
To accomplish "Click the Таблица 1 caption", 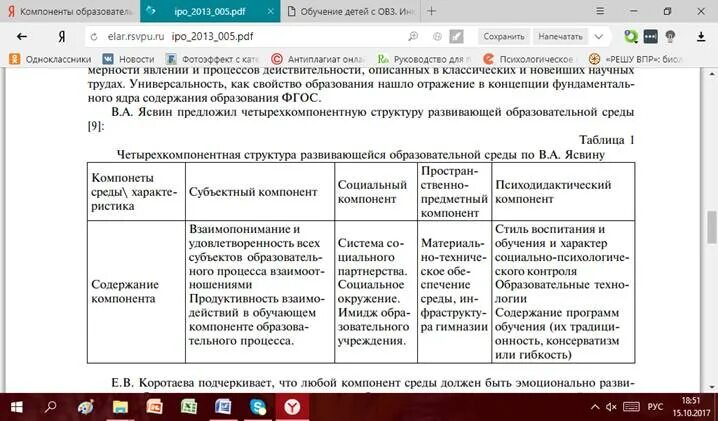I will [x=607, y=140].
